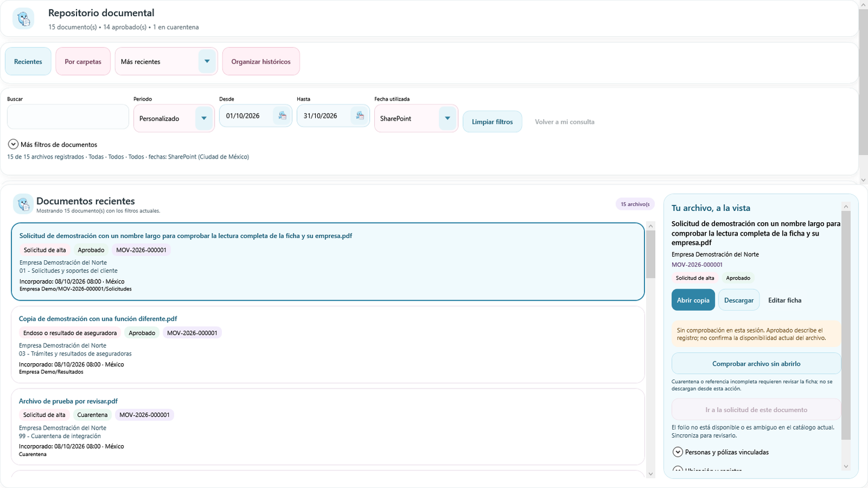Click the Repositorio documental header icon
The image size is (868, 488).
24,19
